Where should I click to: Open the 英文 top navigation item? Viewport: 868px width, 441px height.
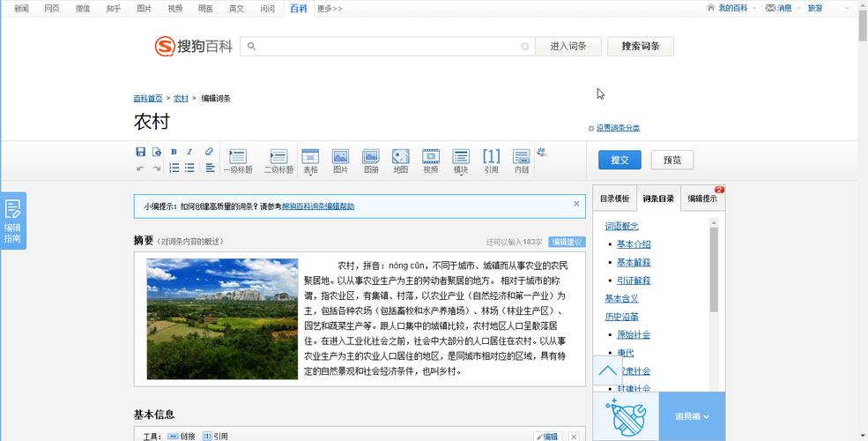pyautogui.click(x=236, y=8)
